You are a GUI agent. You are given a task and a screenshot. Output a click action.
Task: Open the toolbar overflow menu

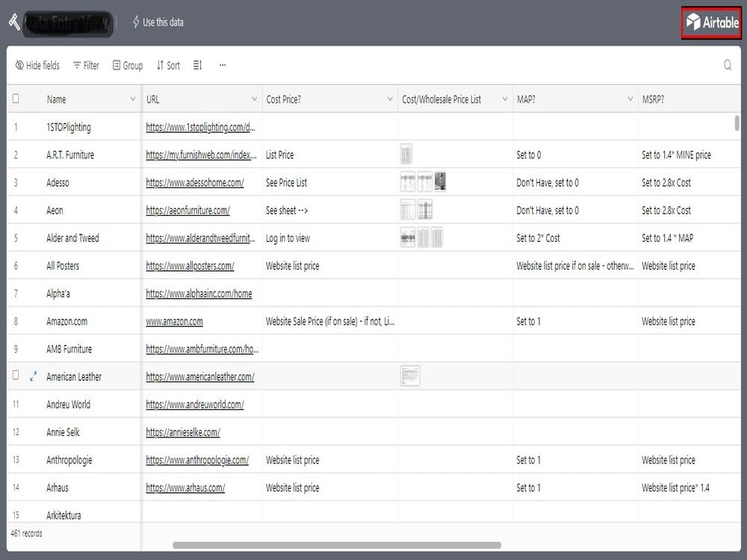pyautogui.click(x=222, y=66)
